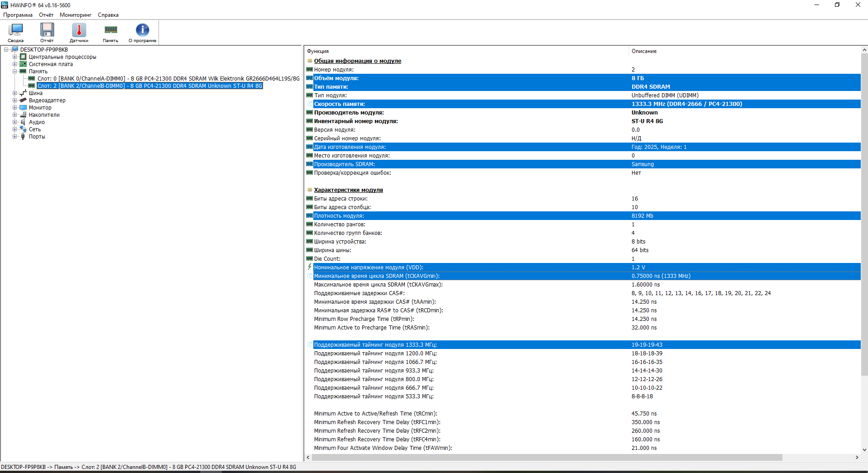Click the Порты ports icon in tree
Screen dimensions: 868x473
click(x=23, y=136)
